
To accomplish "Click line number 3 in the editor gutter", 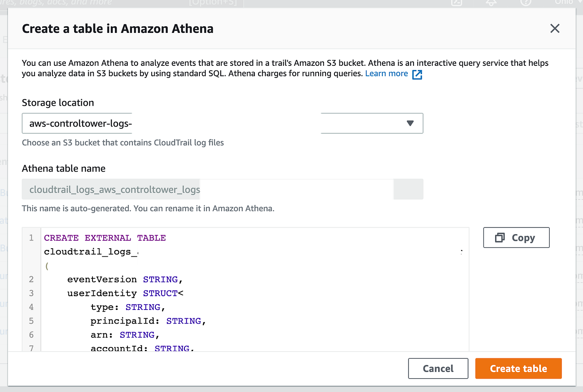I will point(31,293).
